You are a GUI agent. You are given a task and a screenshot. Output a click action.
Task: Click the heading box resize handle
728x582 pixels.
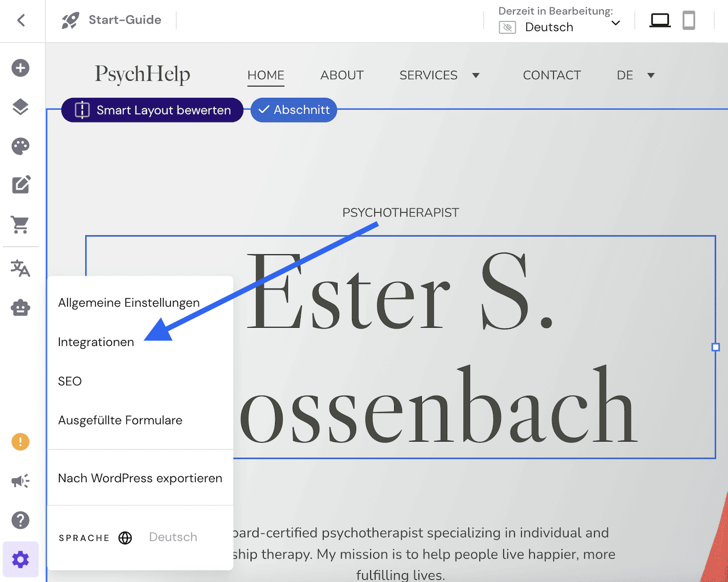(716, 347)
